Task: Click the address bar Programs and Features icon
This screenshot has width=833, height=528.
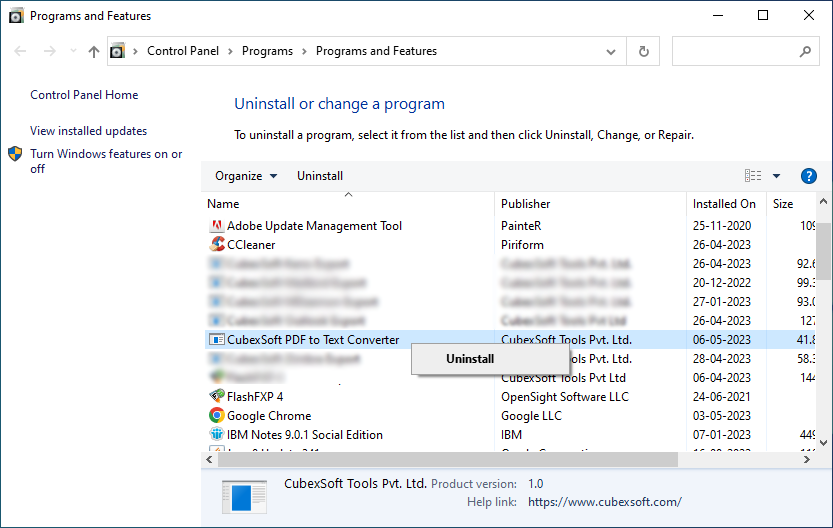Action: pos(117,51)
